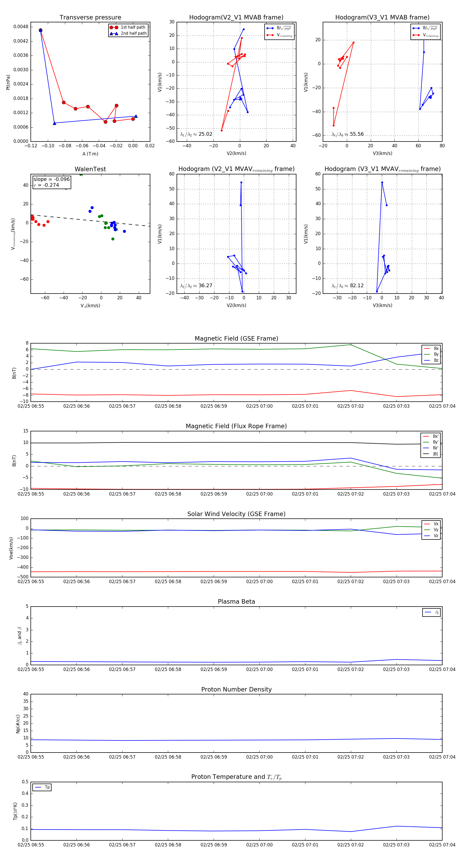Select the |B| legend entry
The height and width of the screenshot is (868, 473).
[x=431, y=454]
